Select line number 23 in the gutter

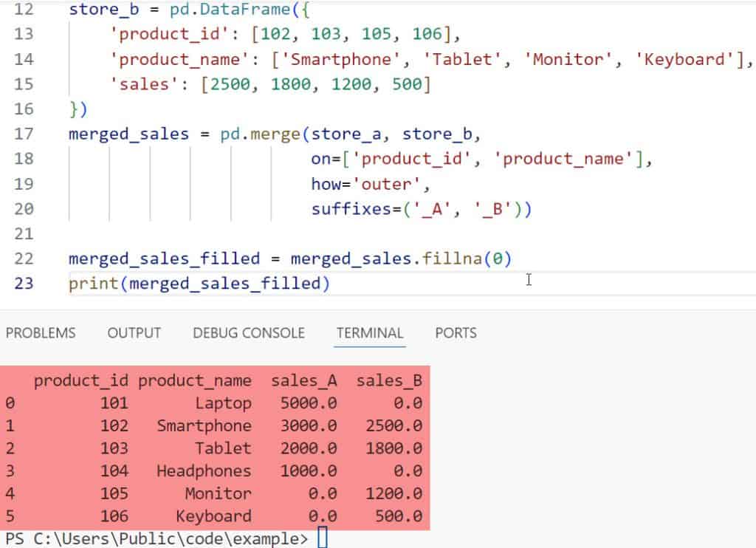[24, 283]
